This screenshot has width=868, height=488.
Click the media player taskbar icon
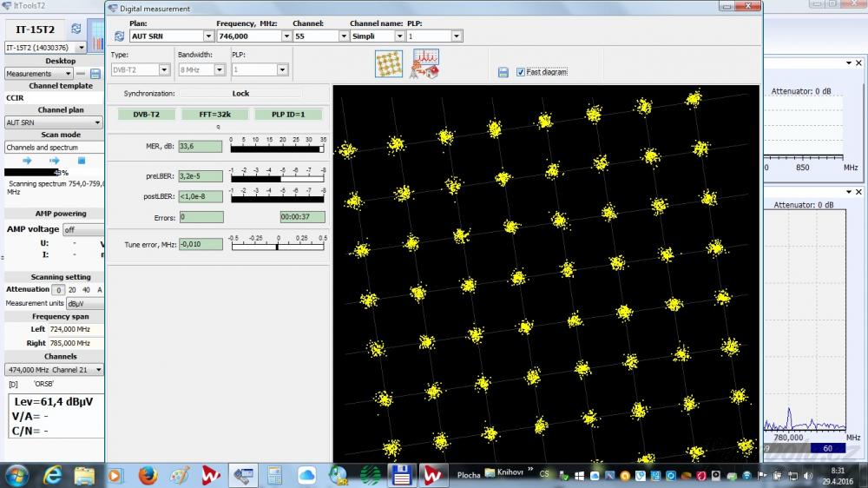coord(115,475)
